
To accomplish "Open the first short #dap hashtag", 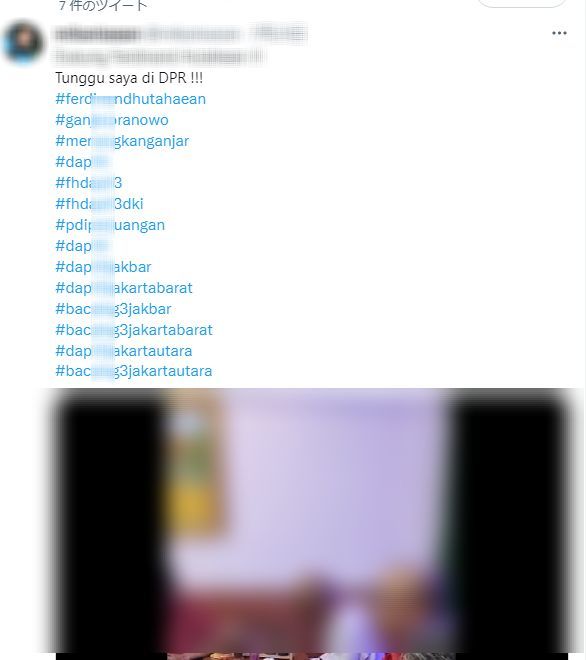I will 83,162.
